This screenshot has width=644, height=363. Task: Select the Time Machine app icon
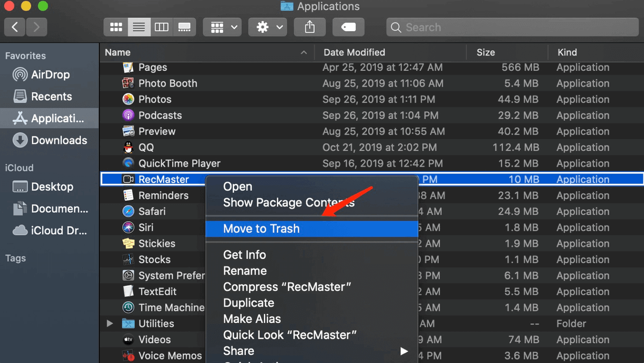coord(128,308)
